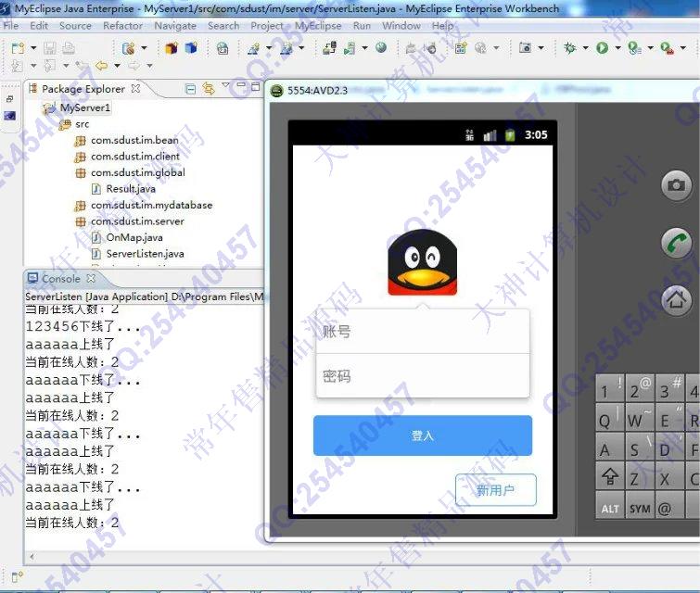
Task: Click the screenshot camera toolbar icon
Action: [x=525, y=47]
